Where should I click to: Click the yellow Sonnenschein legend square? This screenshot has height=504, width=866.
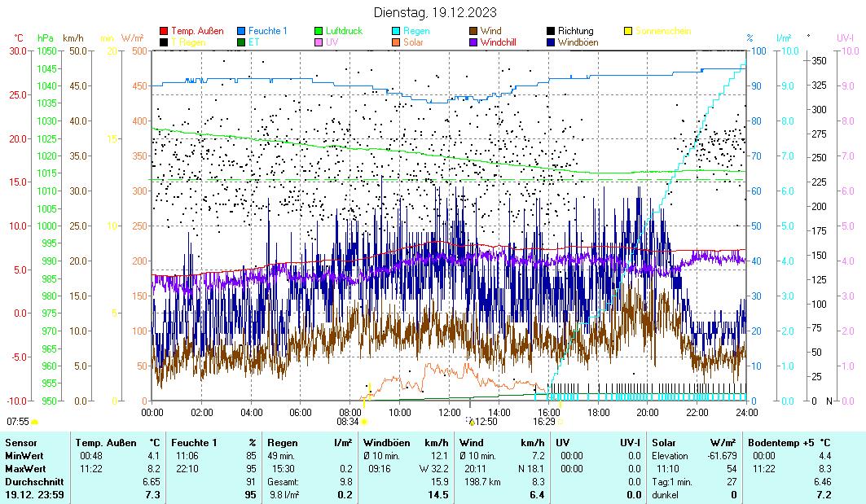coord(628,31)
